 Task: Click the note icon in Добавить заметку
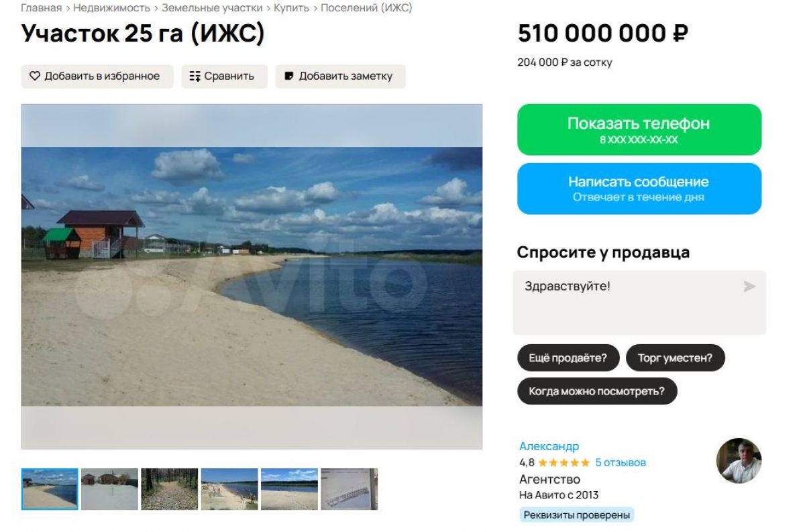click(289, 76)
